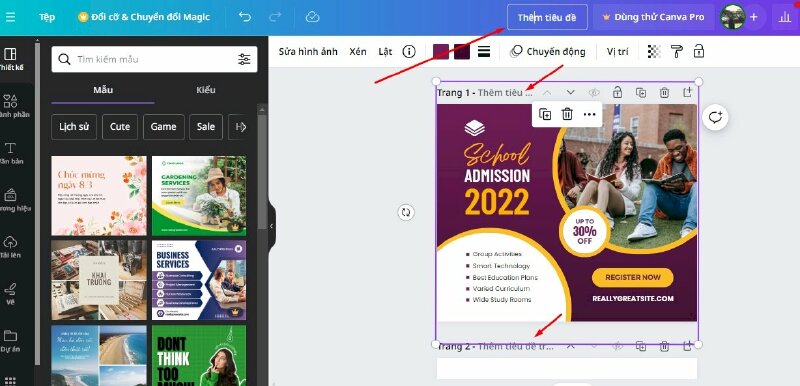Click Lật flip option
Screen dimensions: 800x386
click(x=385, y=52)
